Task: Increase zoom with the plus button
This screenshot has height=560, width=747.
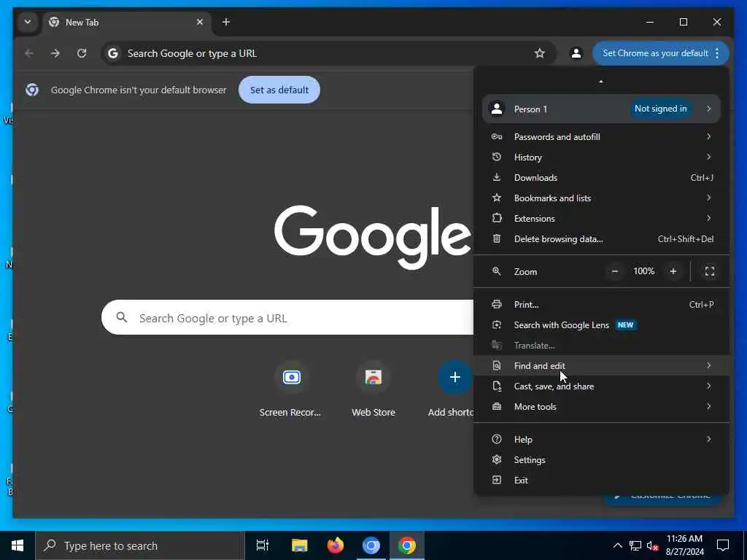Action: [x=673, y=271]
